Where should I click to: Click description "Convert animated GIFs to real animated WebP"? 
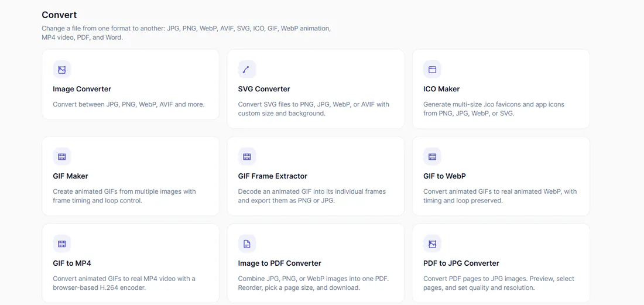[x=500, y=196]
